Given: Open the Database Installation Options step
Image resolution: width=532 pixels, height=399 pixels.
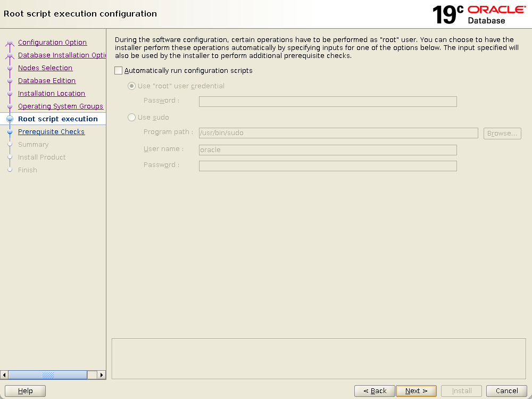Looking at the screenshot, I should [x=61, y=55].
